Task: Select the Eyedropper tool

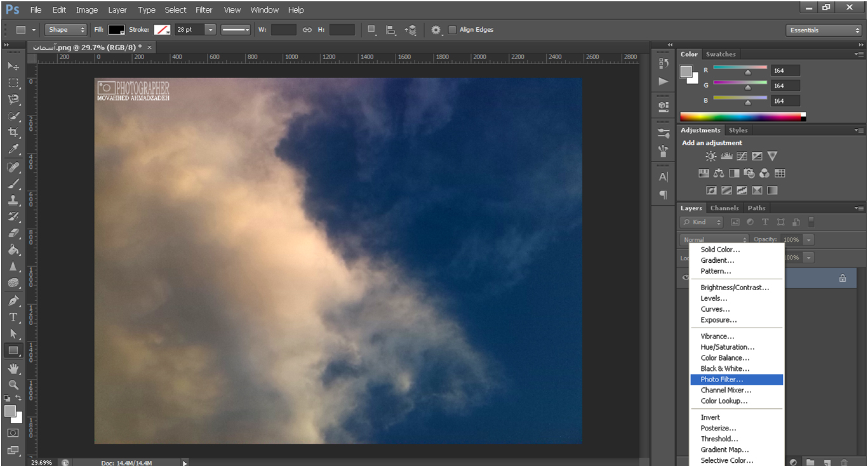Action: tap(13, 149)
